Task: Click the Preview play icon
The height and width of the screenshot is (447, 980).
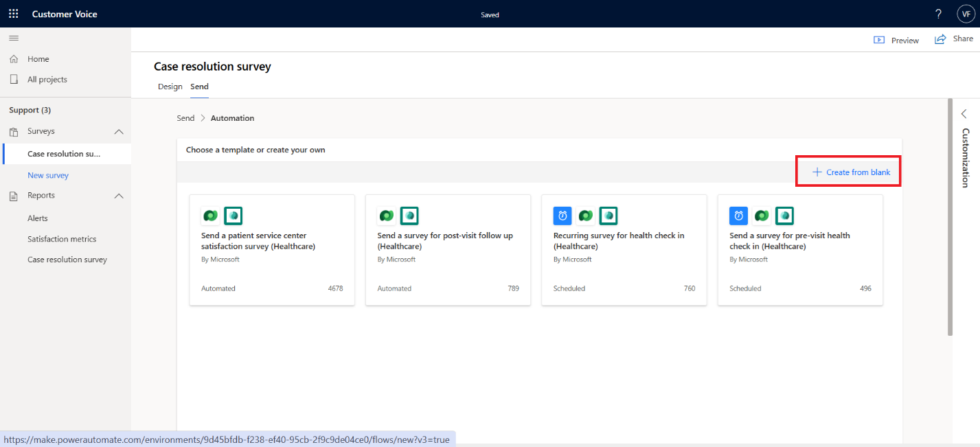Action: 879,40
